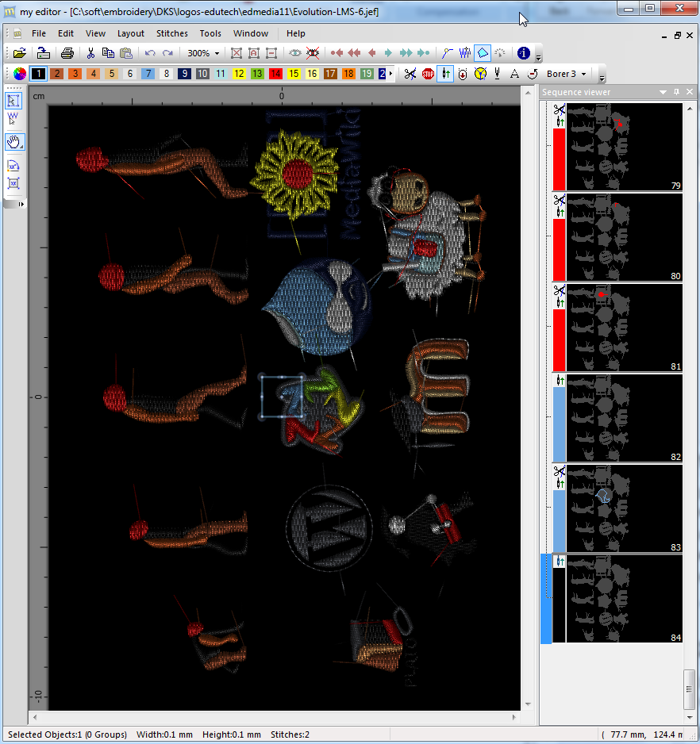Select the object selection arrow tool
The width and height of the screenshot is (700, 744).
13,101
